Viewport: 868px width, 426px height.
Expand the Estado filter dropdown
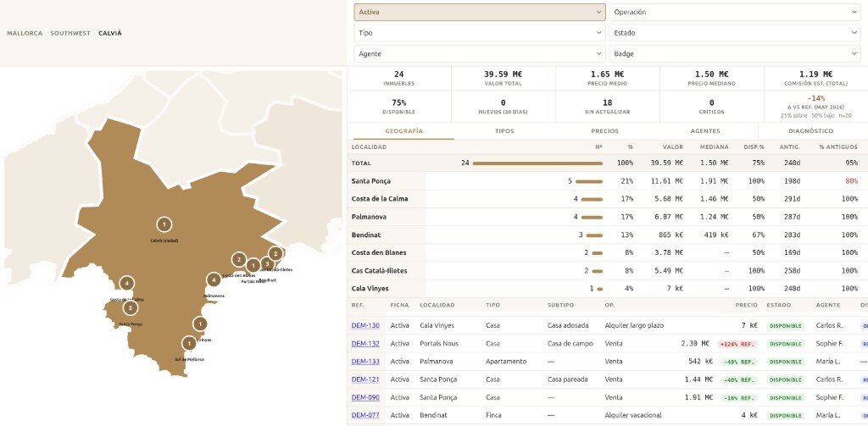(x=735, y=33)
